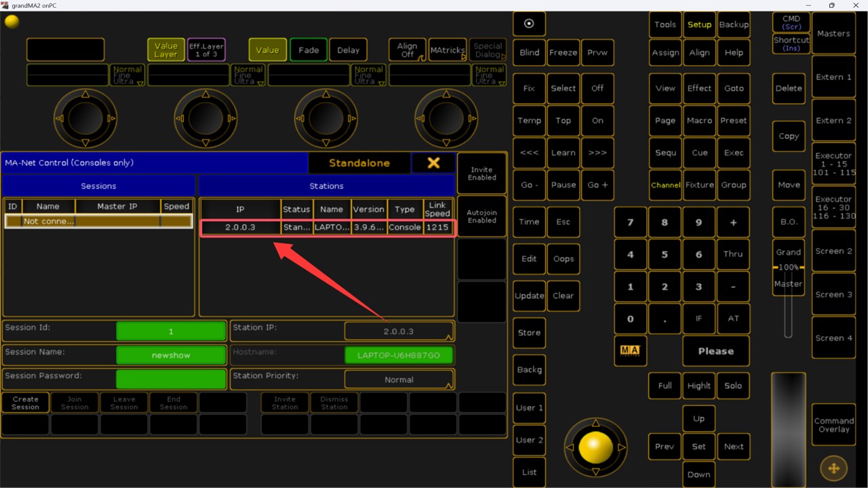Click the yellow ball icon top-left
Viewport: 868px width, 488px height.
(12, 22)
